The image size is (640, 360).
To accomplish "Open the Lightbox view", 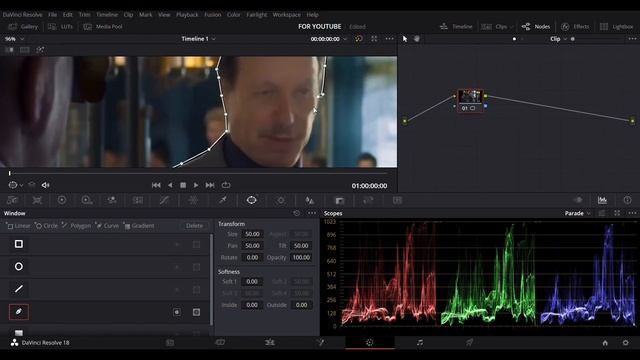I will (x=616, y=27).
